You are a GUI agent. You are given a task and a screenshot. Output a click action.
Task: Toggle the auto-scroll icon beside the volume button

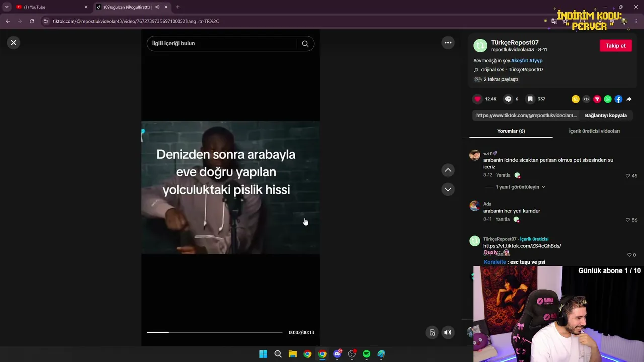point(432,332)
